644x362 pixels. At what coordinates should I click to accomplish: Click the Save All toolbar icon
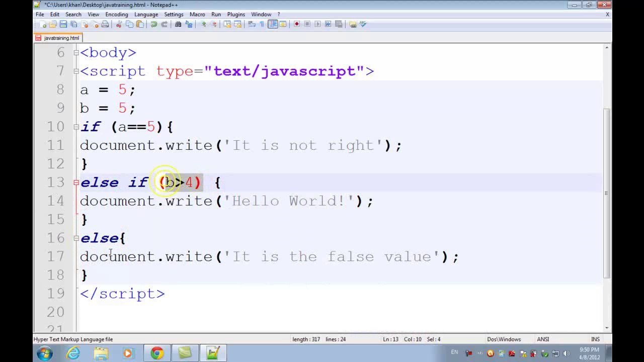coord(73,24)
